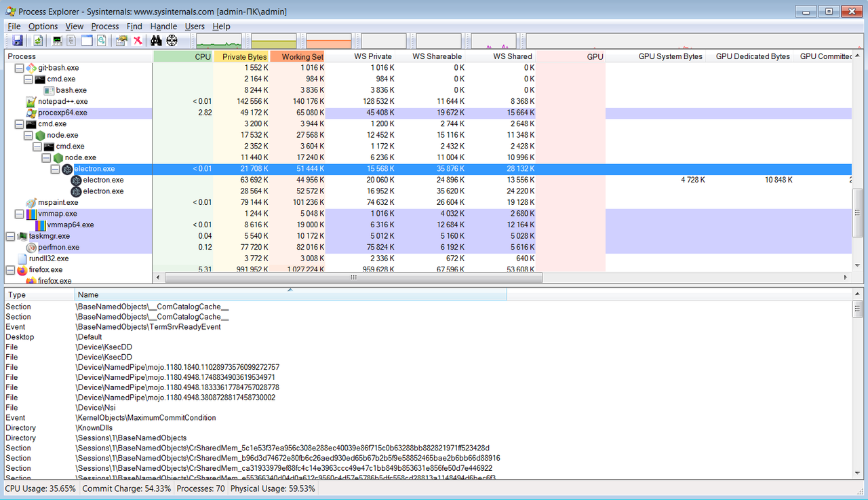Click the vmmap64.exe striped icon
The image size is (868, 500).
click(40, 225)
